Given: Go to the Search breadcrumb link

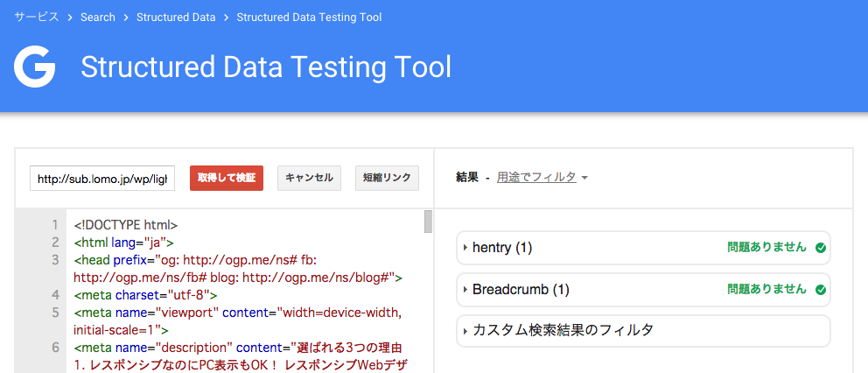Looking at the screenshot, I should 98,18.
